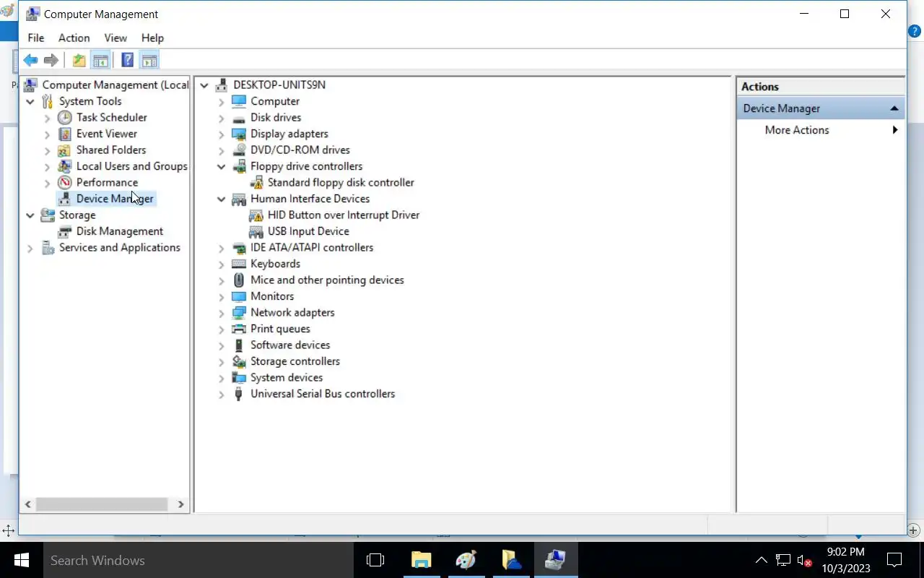Screen dimensions: 924x578
Task: Click the warning icon of HID Button over Interrupt Driver
Action: click(256, 215)
